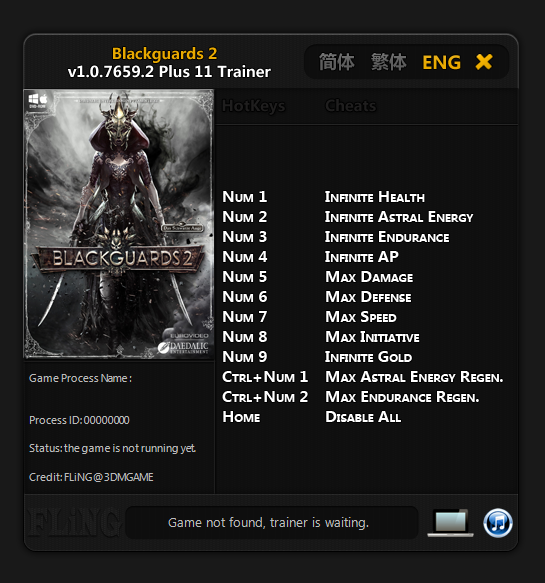Click 'Game not found, trainer is waiting' message
The height and width of the screenshot is (583, 545).
coord(268,523)
